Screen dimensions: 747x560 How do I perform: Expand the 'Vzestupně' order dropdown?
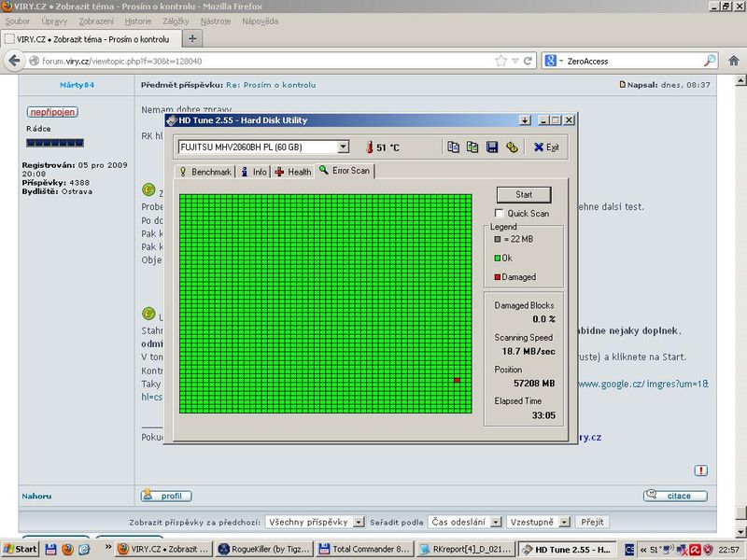pyautogui.click(x=565, y=522)
